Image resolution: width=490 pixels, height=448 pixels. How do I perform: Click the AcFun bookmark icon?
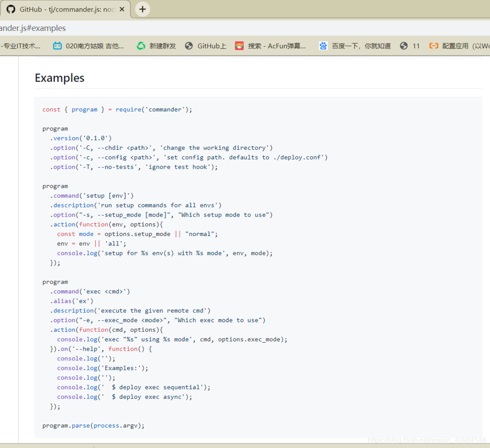tap(239, 46)
